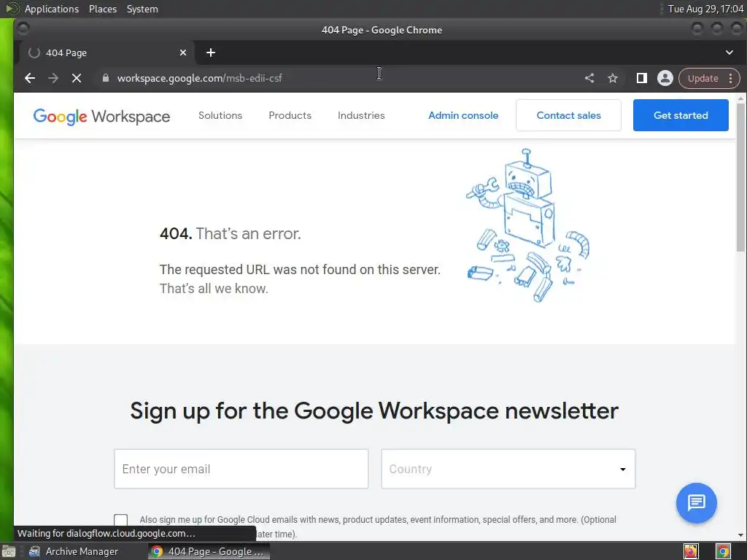Viewport: 747px width, 560px height.
Task: Open the Places menu
Action: pos(103,9)
